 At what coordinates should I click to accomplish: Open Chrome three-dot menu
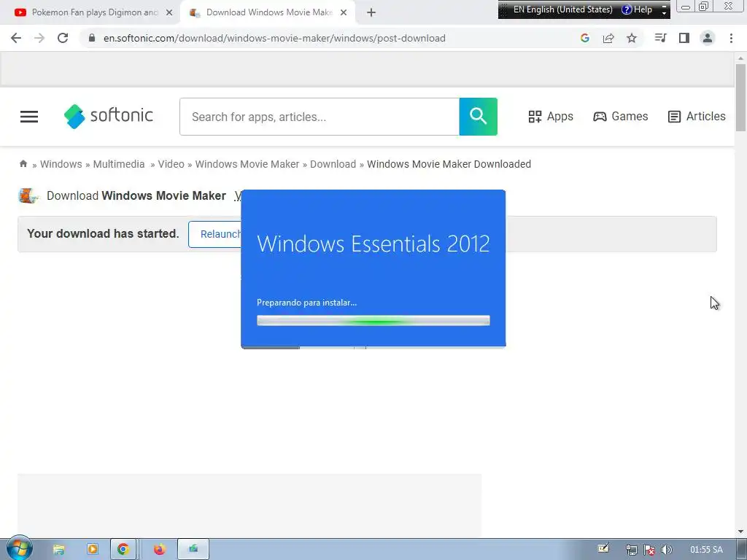[x=731, y=38]
